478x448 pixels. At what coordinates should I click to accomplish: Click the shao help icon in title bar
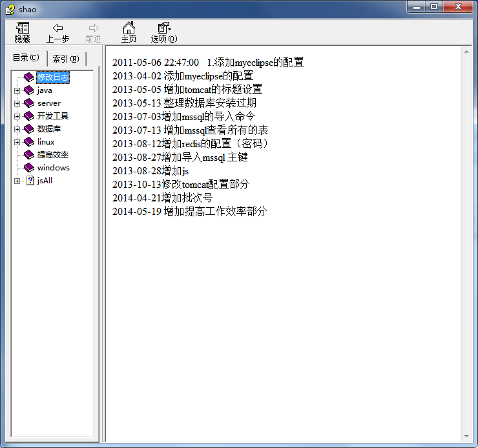pyautogui.click(x=10, y=7)
